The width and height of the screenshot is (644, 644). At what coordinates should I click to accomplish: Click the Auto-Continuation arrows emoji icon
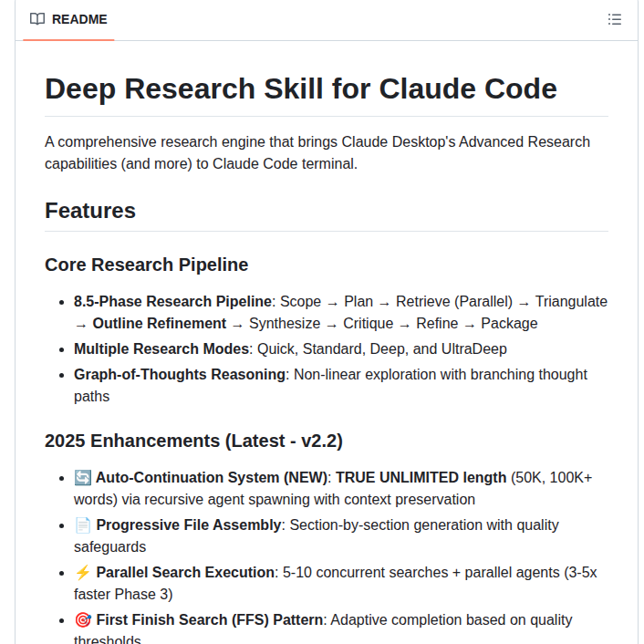(83, 478)
